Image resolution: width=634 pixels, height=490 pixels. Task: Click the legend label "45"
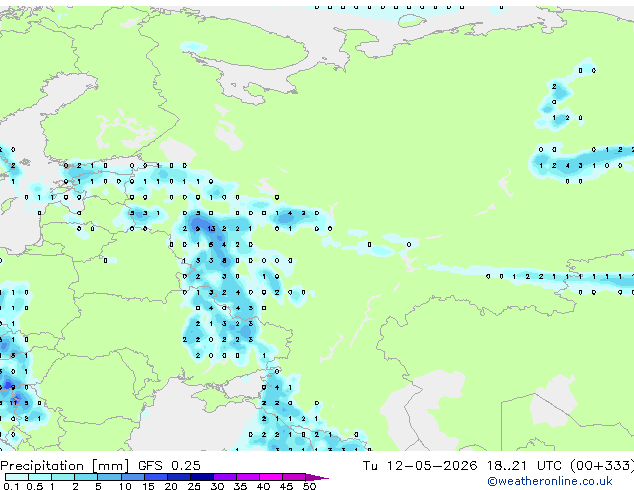pyautogui.click(x=286, y=486)
